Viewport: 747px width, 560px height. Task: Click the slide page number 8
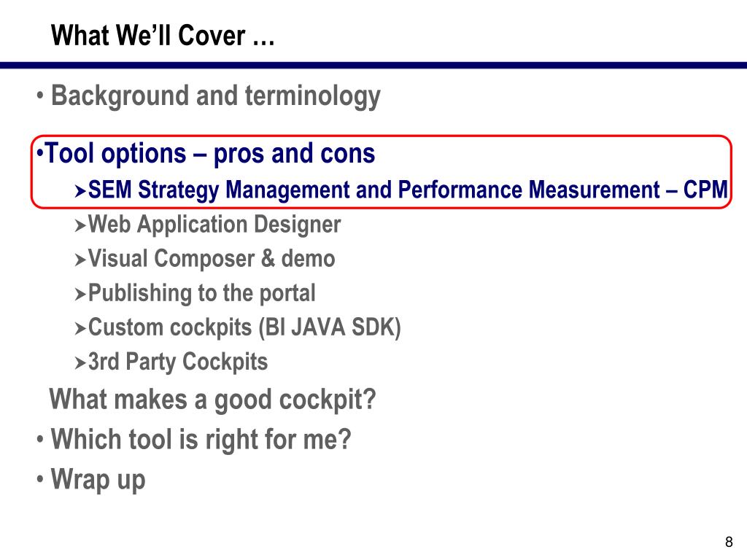tap(729, 542)
